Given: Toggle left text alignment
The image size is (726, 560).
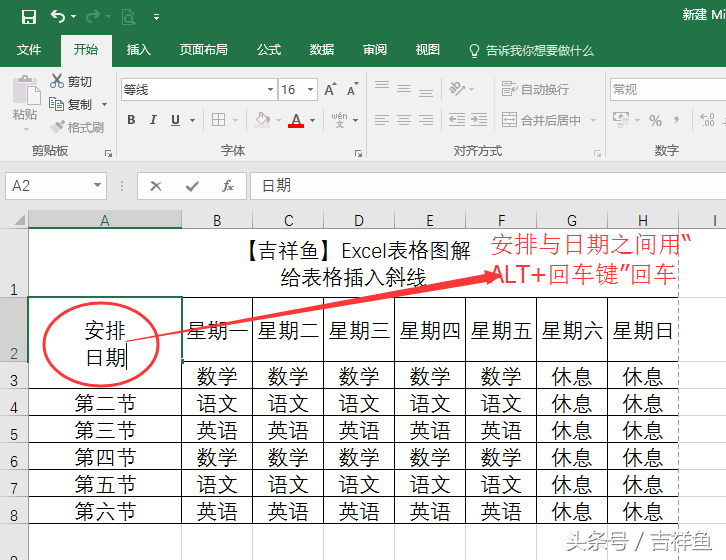Looking at the screenshot, I should (x=382, y=120).
